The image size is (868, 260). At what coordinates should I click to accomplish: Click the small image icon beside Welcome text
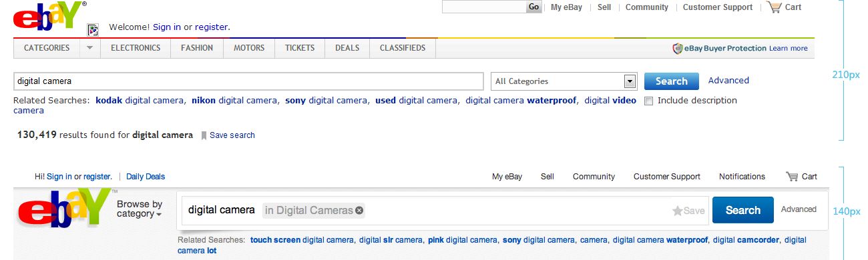[x=93, y=29]
